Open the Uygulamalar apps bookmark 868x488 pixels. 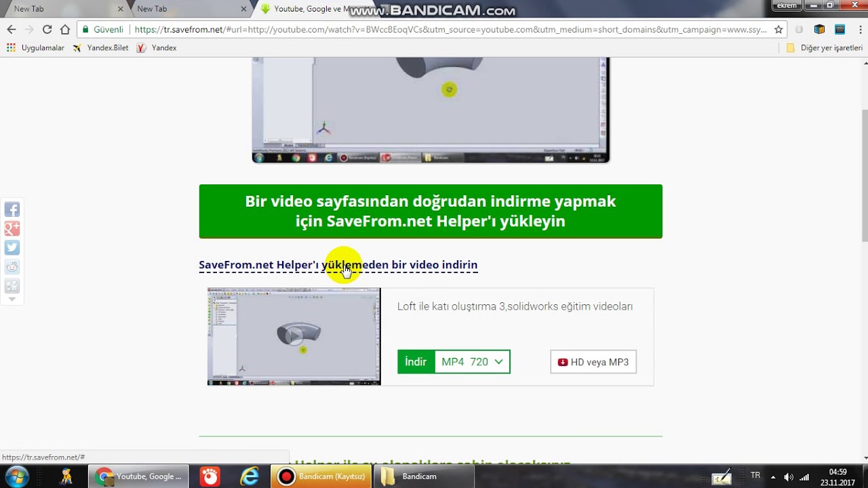pos(35,48)
